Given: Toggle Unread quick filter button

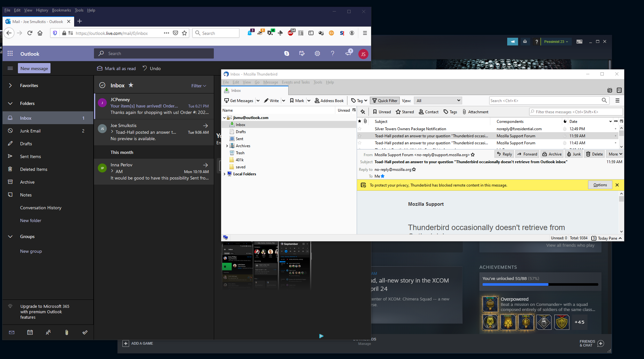Looking at the screenshot, I should [382, 112].
